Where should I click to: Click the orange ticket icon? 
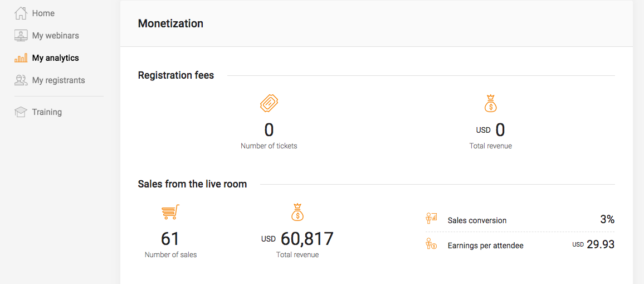pyautogui.click(x=269, y=103)
